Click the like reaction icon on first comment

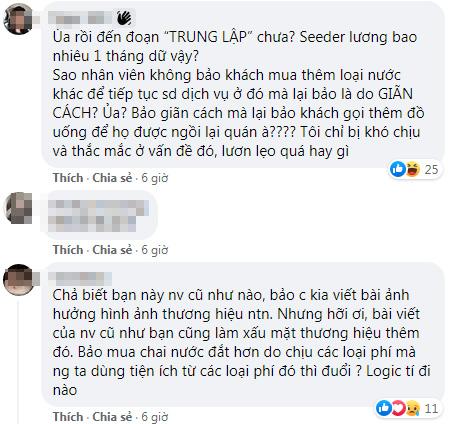(x=398, y=169)
